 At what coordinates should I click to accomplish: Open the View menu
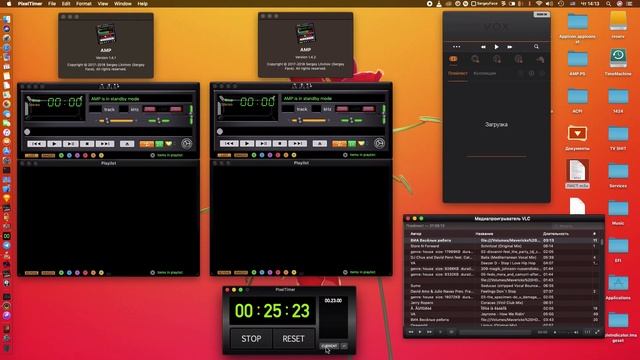coord(103,4)
